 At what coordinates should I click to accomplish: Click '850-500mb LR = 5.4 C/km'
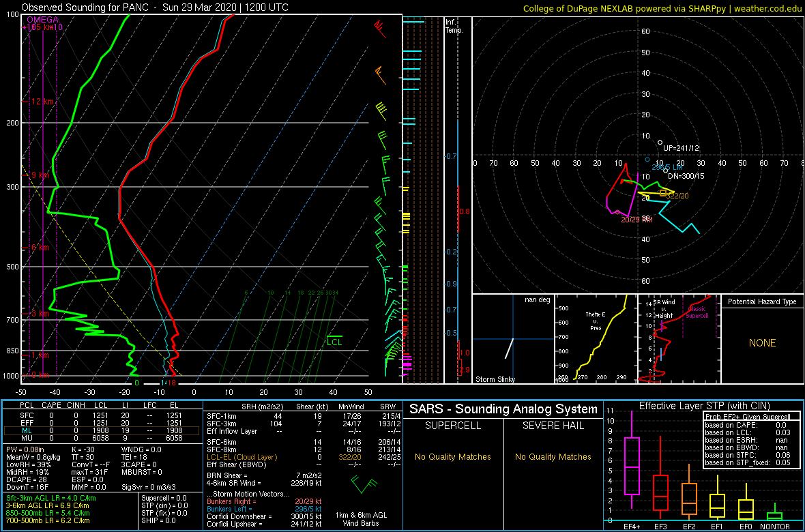[x=50, y=513]
